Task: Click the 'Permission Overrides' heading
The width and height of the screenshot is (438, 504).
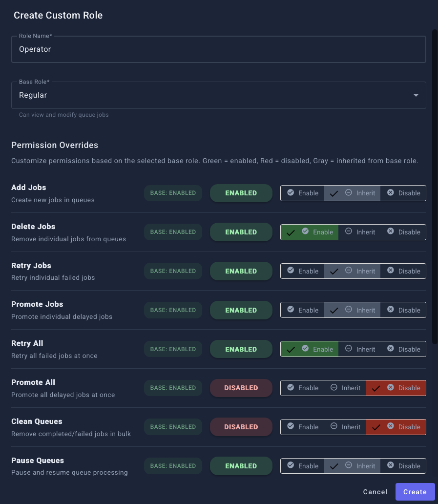Action: tap(55, 145)
